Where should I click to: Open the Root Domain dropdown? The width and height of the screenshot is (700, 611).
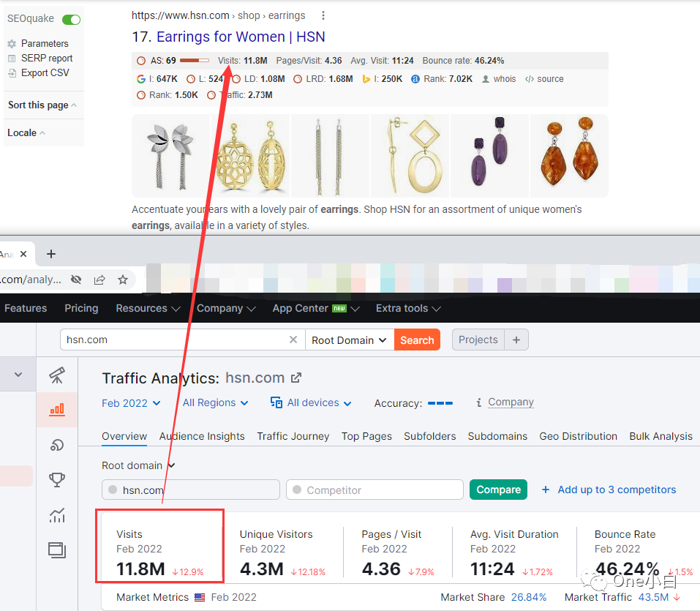[x=349, y=340]
